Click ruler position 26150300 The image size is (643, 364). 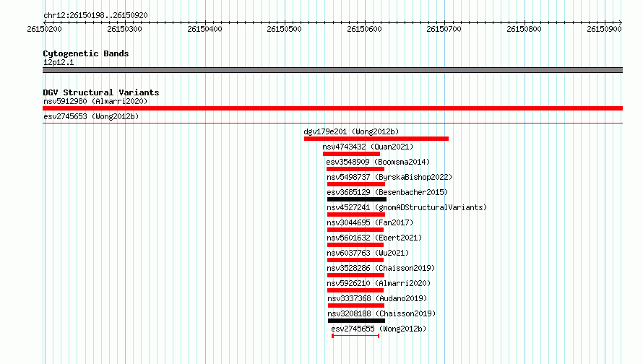coord(124,29)
